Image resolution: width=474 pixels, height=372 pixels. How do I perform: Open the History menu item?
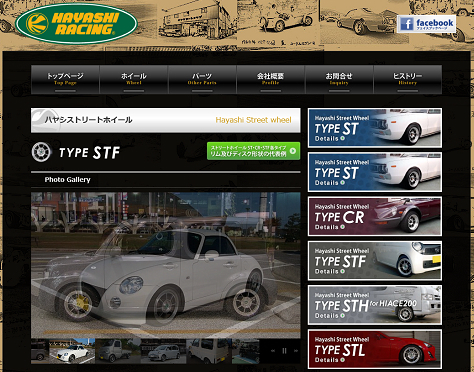click(x=408, y=79)
